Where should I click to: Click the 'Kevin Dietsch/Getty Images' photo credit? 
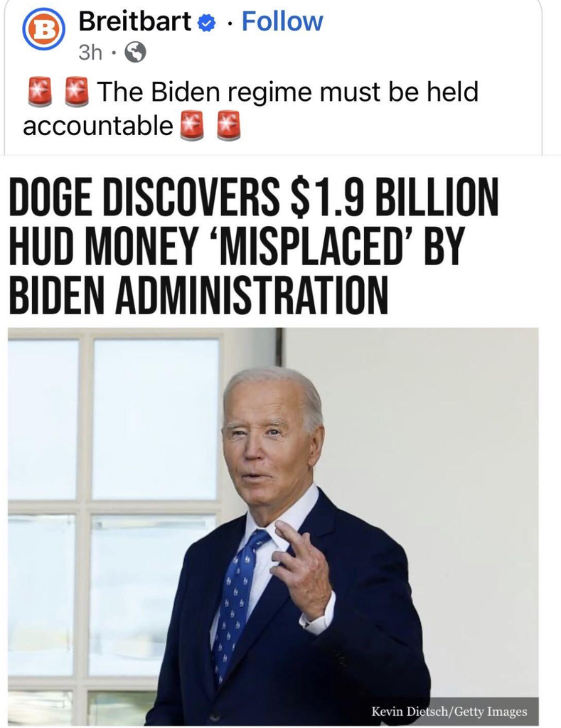tap(449, 711)
